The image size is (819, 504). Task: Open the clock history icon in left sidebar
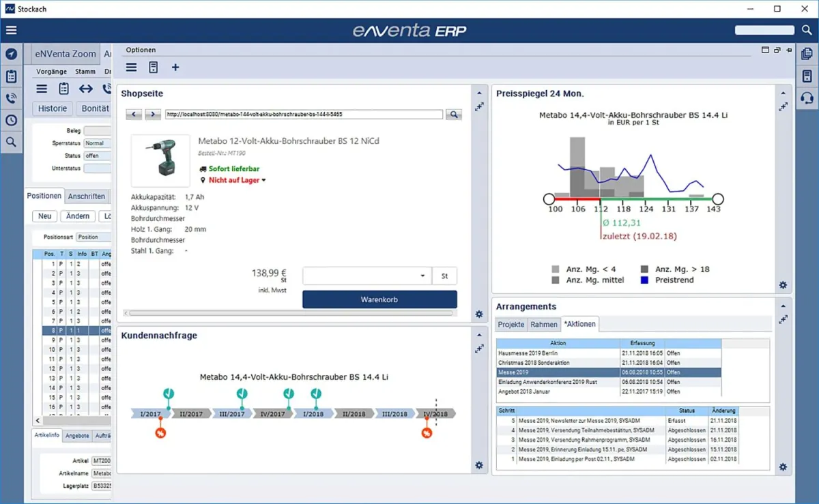pos(11,120)
